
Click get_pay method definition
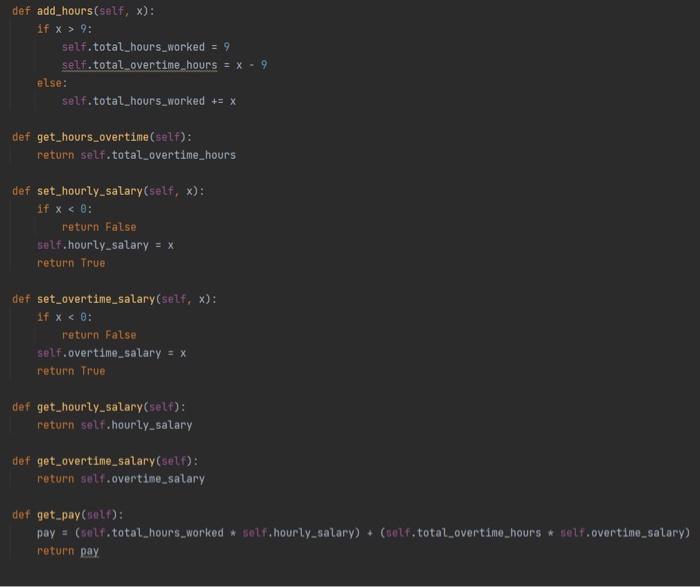[67, 515]
